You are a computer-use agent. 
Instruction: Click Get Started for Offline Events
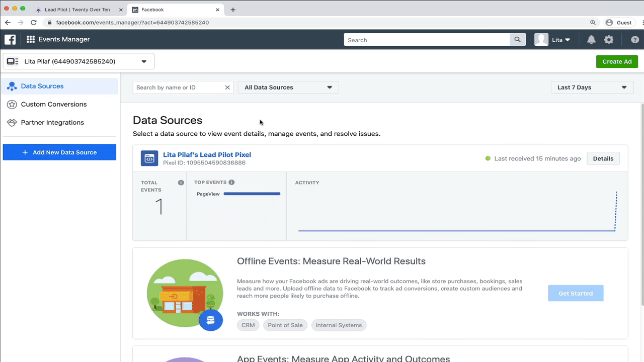coord(576,293)
